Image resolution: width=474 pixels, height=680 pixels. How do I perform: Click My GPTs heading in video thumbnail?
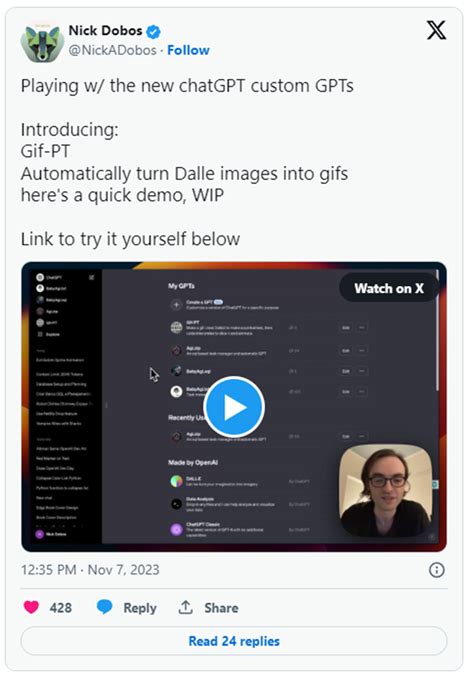click(x=181, y=286)
